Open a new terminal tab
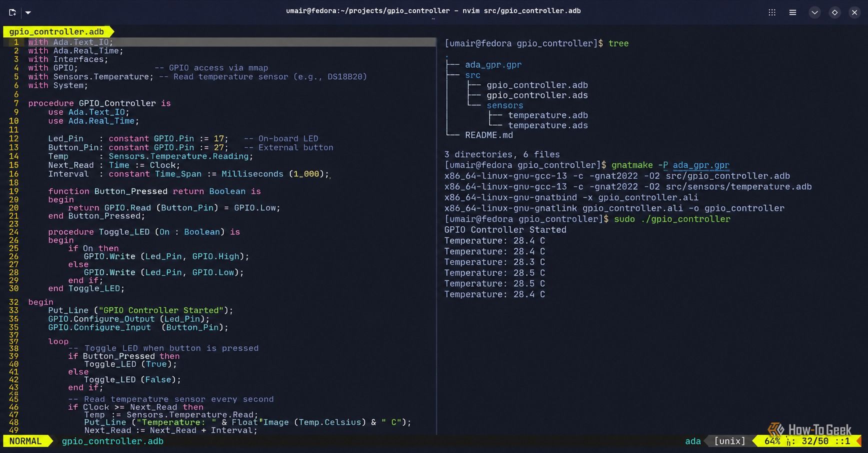Screen dimensions: 868x453 click(x=12, y=12)
